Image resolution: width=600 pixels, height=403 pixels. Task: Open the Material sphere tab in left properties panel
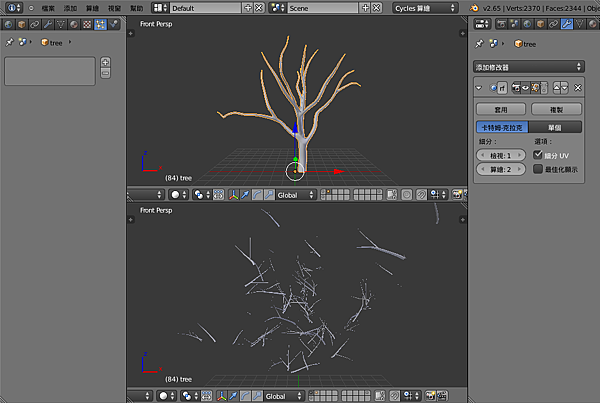73,24
